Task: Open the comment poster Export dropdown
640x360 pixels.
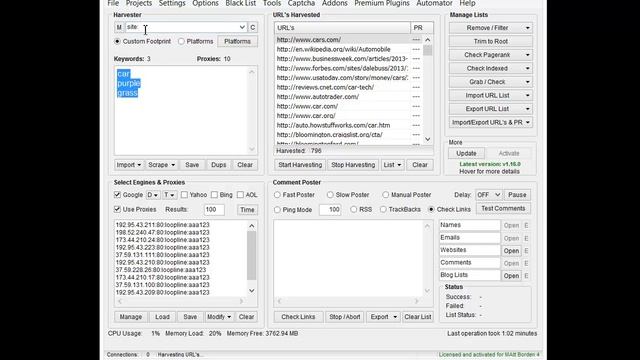Action: pyautogui.click(x=383, y=317)
